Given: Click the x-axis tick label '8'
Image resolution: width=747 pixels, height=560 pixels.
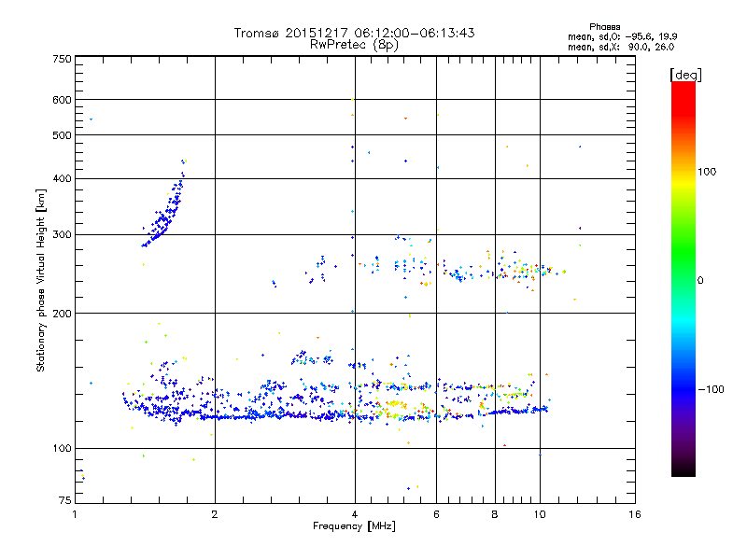Looking at the screenshot, I should (x=495, y=514).
